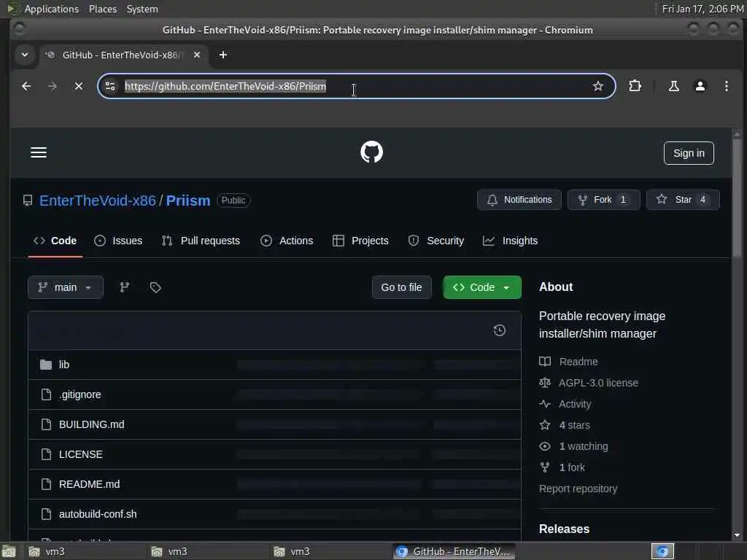This screenshot has width=747, height=560.
Task: View the 1 fork link
Action: 562,467
